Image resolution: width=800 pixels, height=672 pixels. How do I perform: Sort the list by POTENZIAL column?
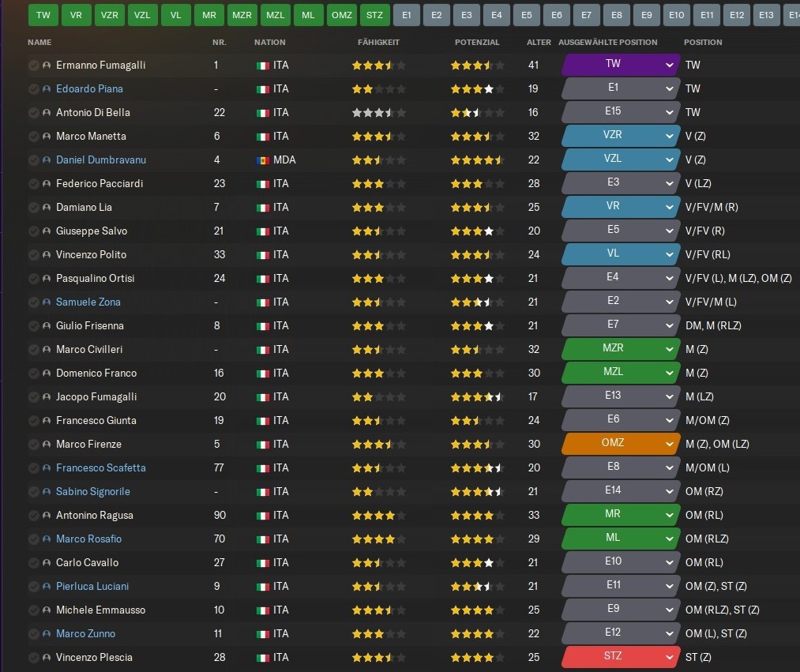(x=477, y=43)
